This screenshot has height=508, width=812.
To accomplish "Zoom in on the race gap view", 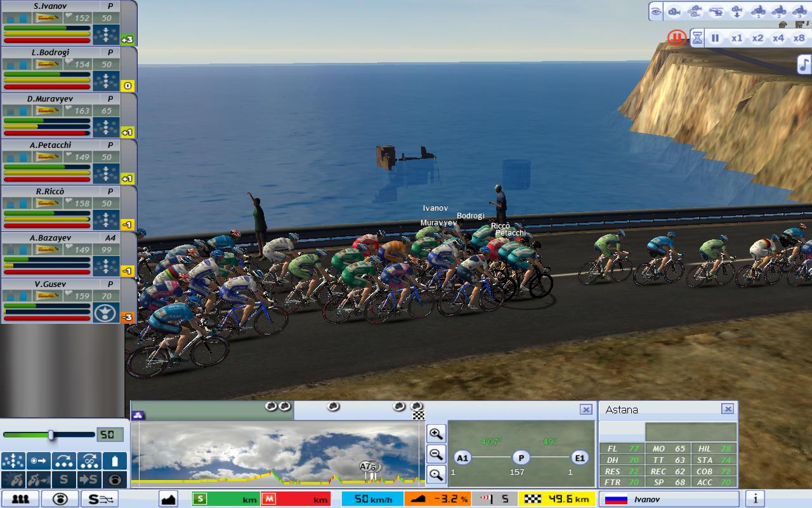I will point(436,434).
